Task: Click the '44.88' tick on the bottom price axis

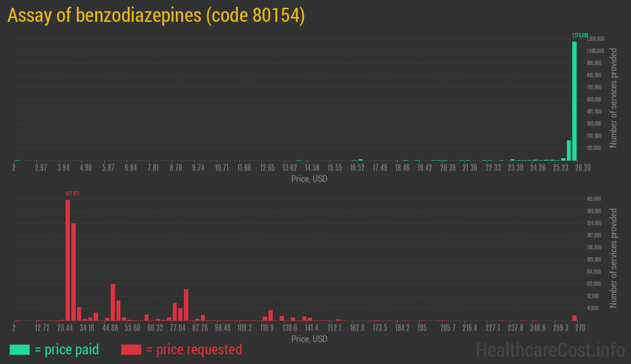Action: 110,328
